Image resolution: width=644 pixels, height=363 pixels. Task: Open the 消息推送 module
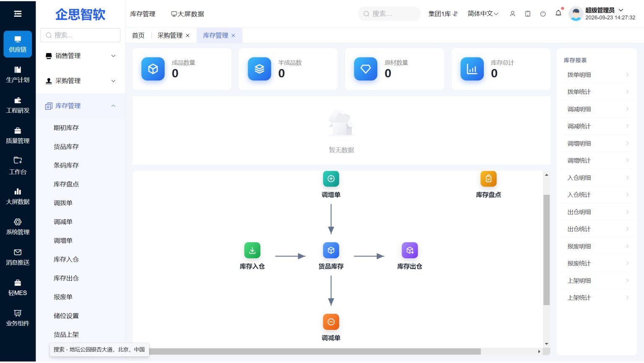click(18, 257)
